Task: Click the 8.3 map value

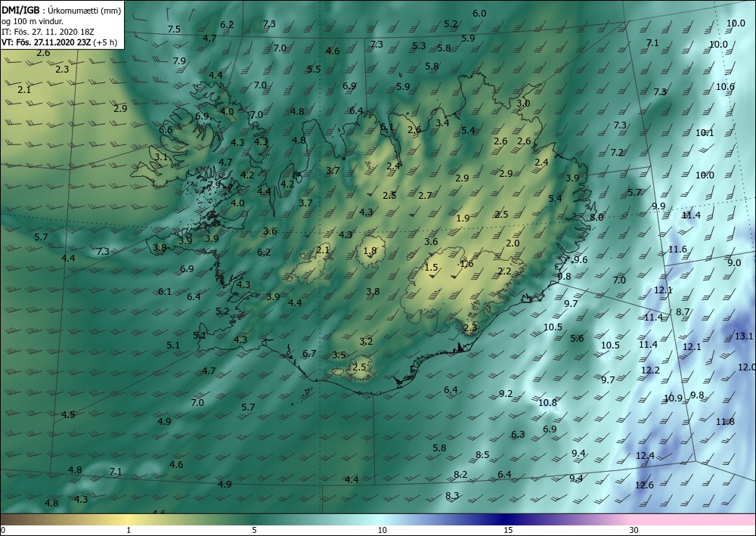Action: click(452, 495)
